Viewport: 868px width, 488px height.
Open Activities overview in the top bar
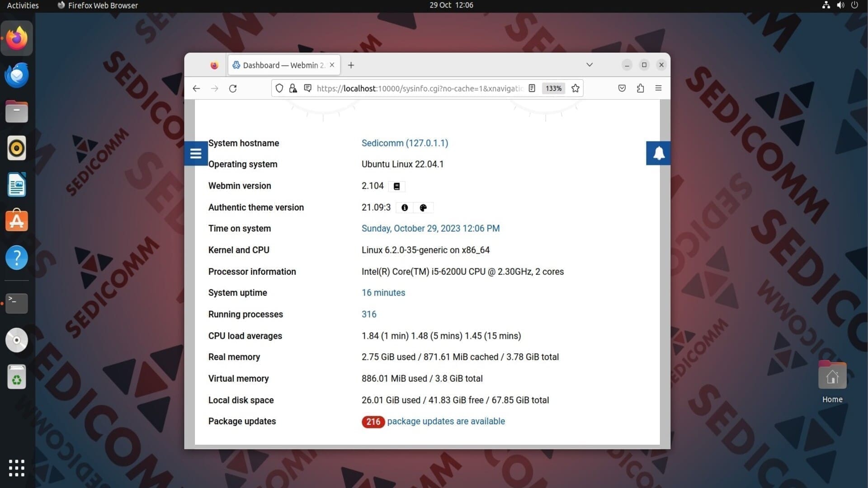coord(23,5)
